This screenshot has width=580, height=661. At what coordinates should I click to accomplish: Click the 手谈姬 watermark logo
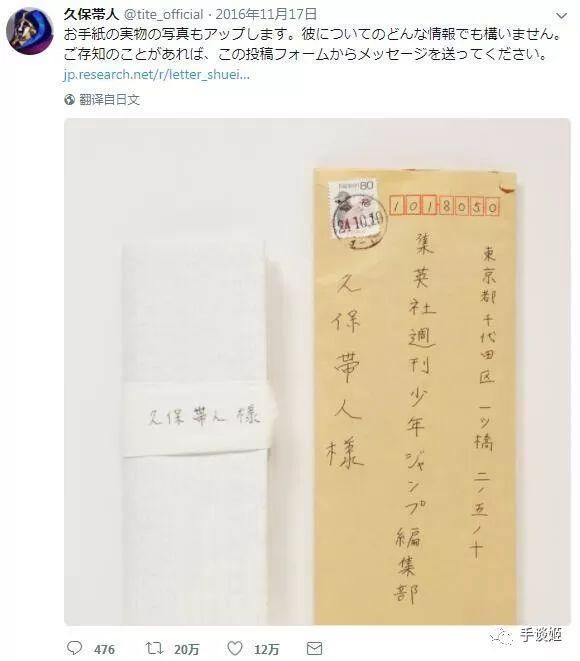point(527,635)
